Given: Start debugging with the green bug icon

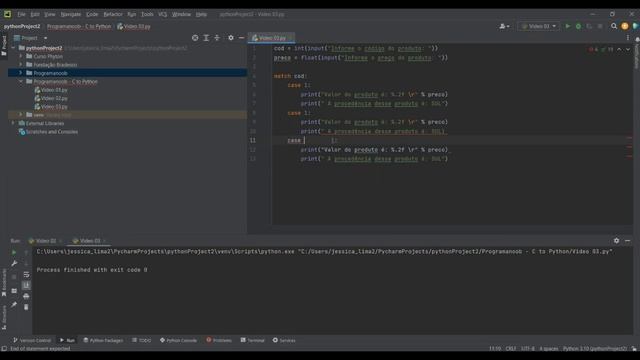Looking at the screenshot, I should 578,26.
